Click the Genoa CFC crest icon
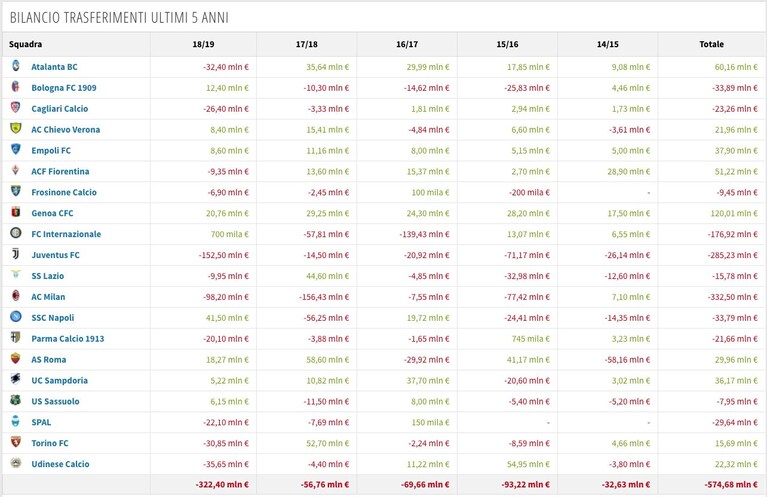The height and width of the screenshot is (497, 767). click(16, 212)
